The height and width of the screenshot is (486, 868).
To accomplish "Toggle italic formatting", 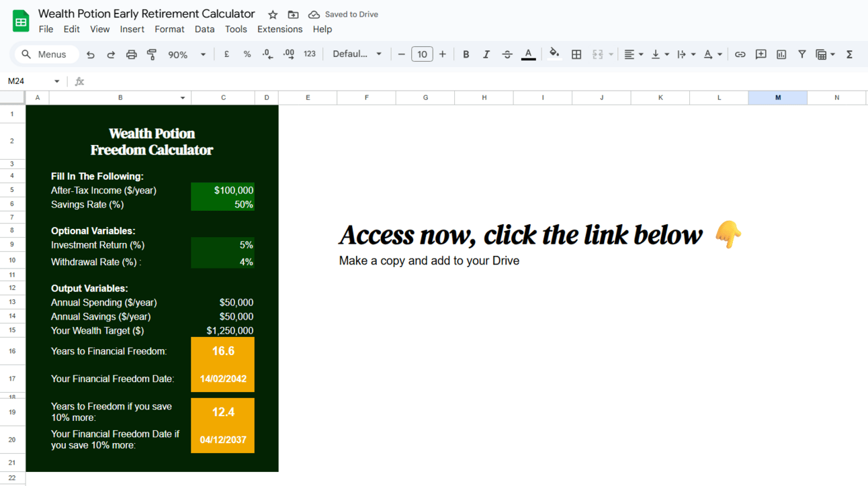I will pos(486,54).
